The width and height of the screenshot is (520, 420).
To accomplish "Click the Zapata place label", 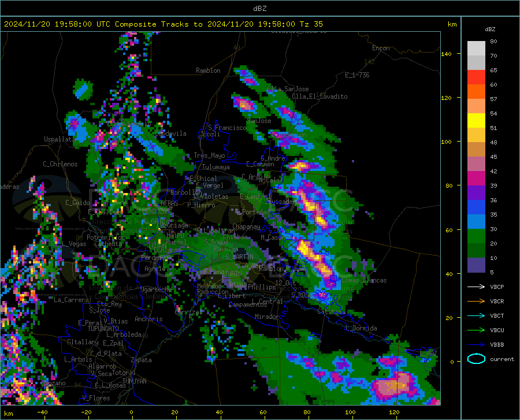I will pos(142,360).
